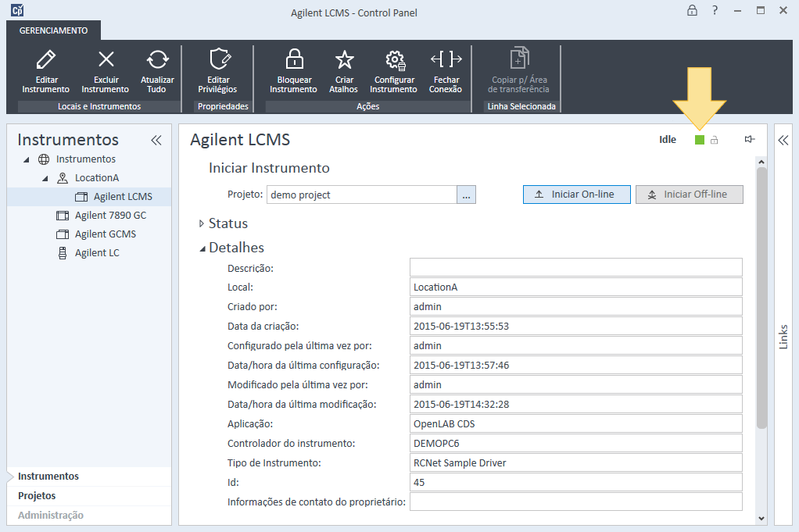Expand the Status section

coord(201,223)
